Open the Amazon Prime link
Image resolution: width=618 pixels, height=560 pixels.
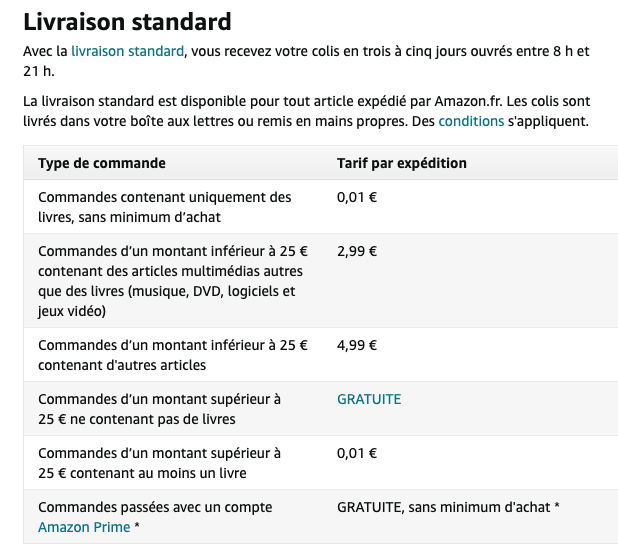click(84, 527)
